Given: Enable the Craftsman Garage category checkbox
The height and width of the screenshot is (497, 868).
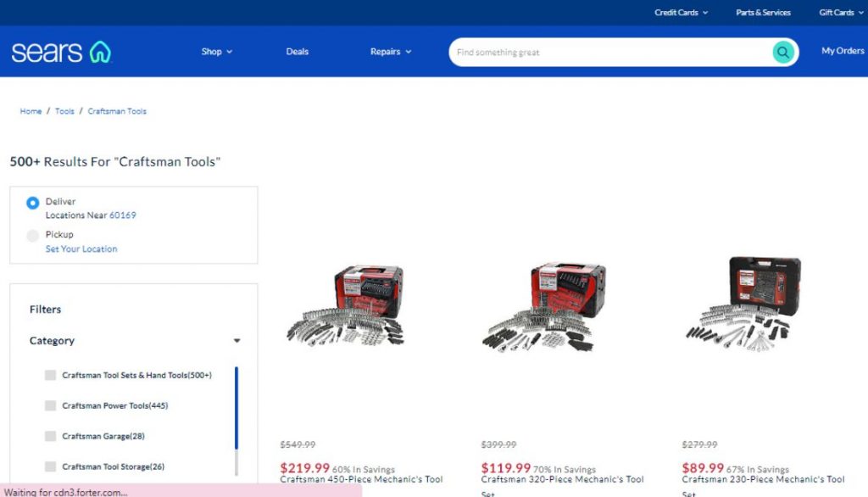Looking at the screenshot, I should (50, 436).
